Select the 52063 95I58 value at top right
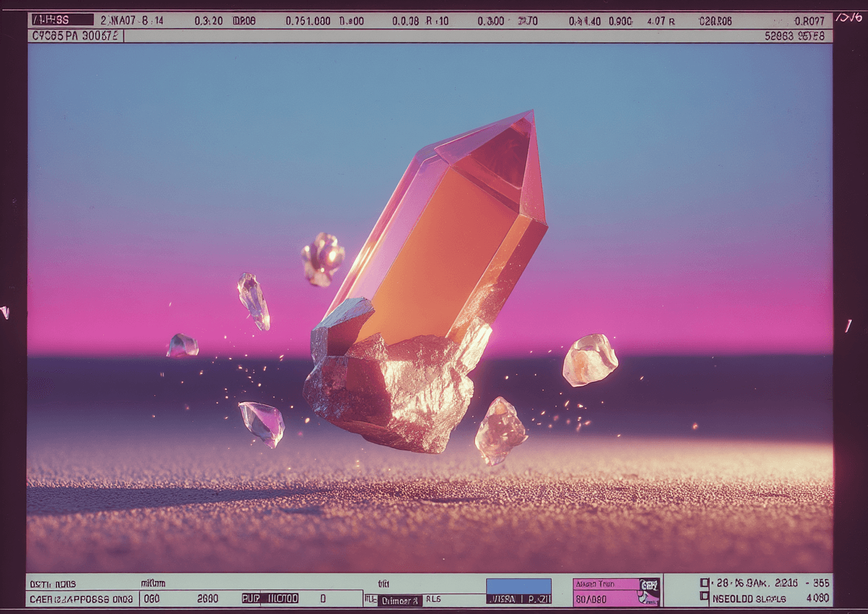868x614 pixels. click(795, 36)
